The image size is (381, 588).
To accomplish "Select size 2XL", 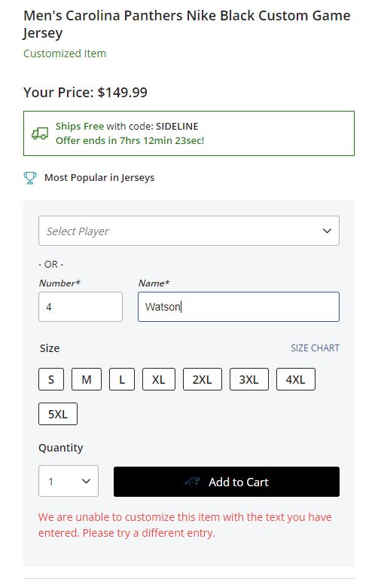I will (203, 379).
